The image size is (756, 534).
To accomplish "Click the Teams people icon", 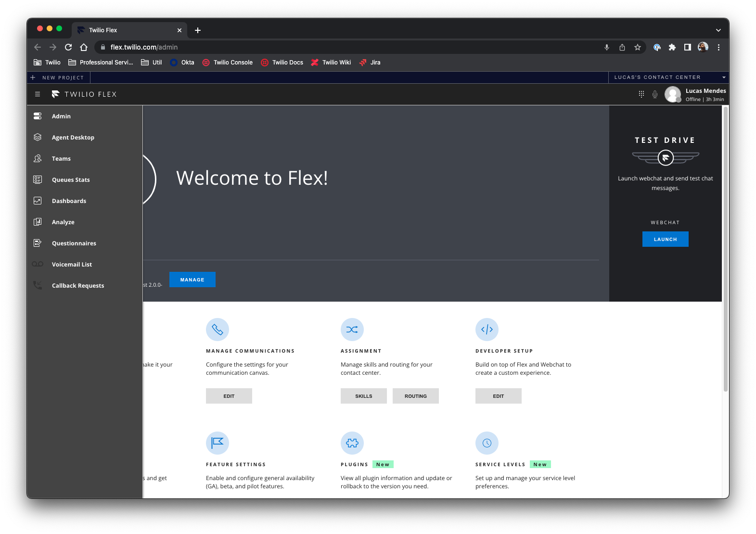I will coord(38,158).
